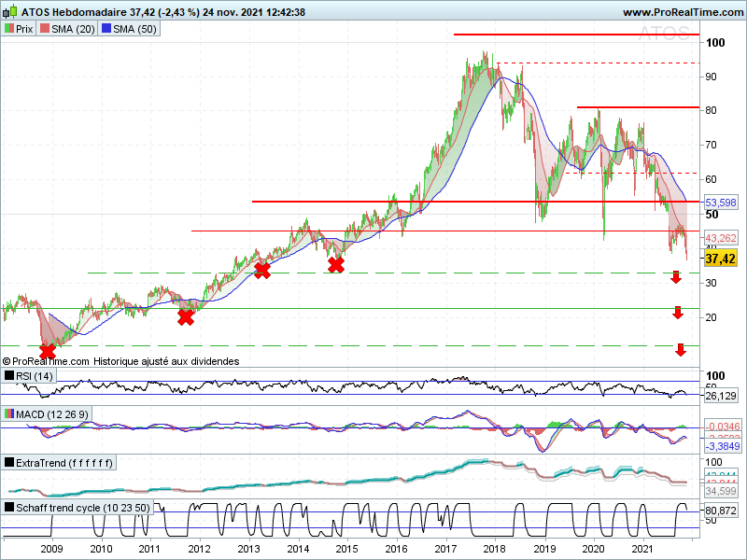747x560 pixels.
Task: Click the red SMA (20) color swatch
Action: (x=44, y=29)
